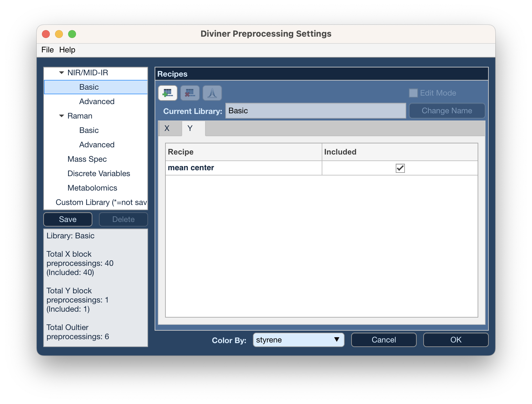Open the Help menu
The image size is (532, 404).
[67, 50]
